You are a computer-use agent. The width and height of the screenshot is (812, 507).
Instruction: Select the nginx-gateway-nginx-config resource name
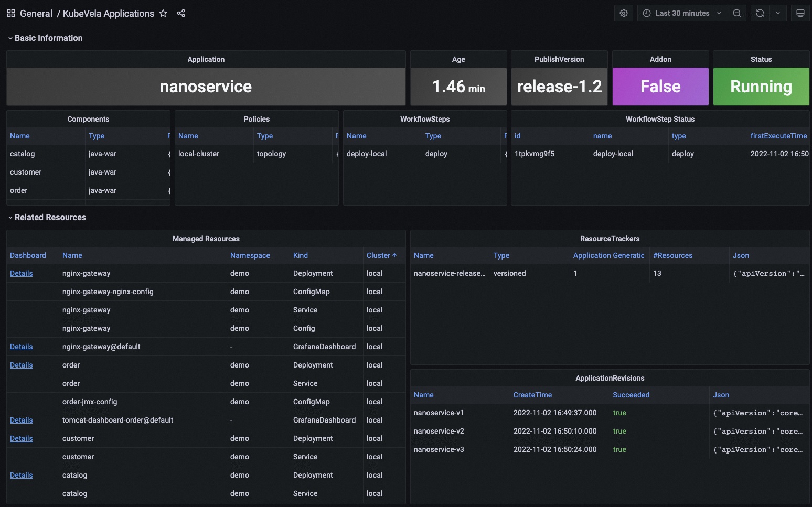pyautogui.click(x=108, y=292)
